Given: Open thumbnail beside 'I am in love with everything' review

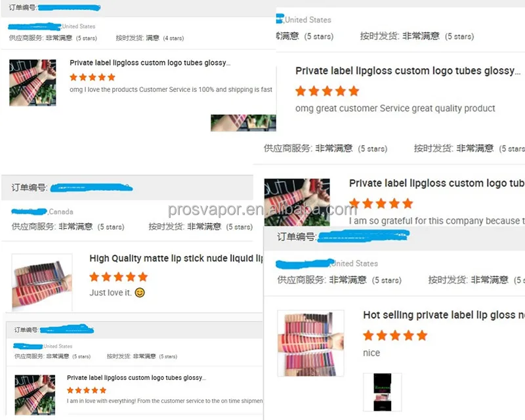Looking at the screenshot, I should (35, 395).
